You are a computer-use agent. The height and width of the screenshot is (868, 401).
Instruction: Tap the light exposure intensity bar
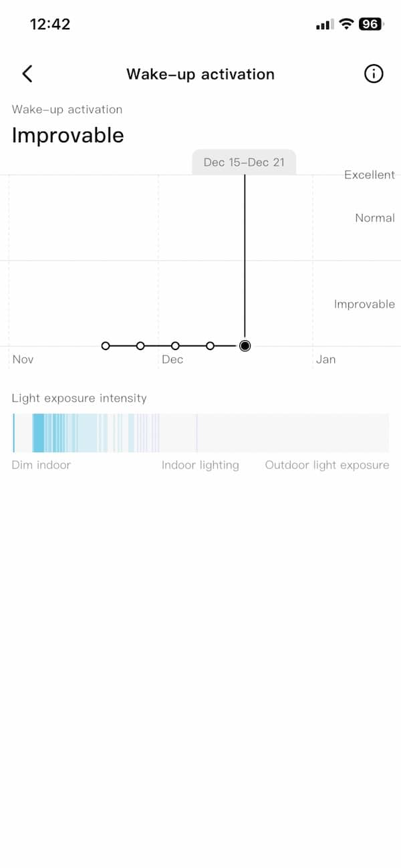[200, 433]
